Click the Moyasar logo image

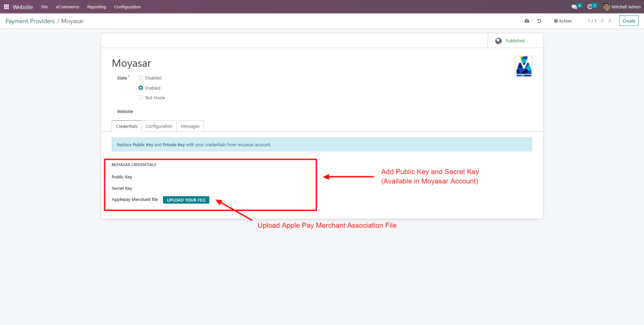tap(524, 66)
